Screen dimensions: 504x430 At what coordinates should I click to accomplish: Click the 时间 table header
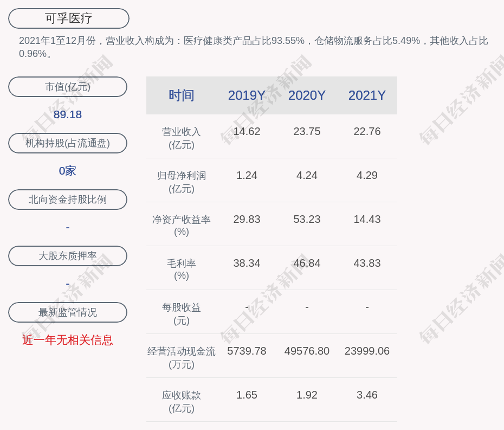(182, 95)
